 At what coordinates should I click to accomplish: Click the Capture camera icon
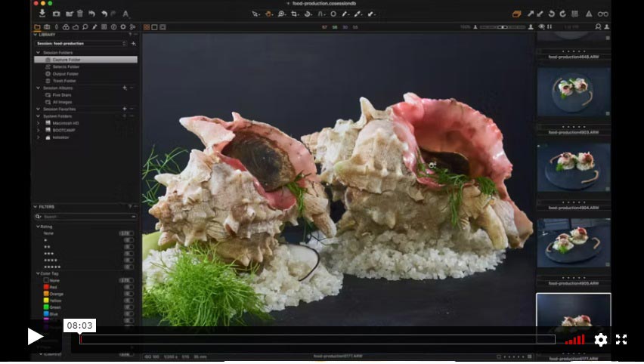(56, 14)
